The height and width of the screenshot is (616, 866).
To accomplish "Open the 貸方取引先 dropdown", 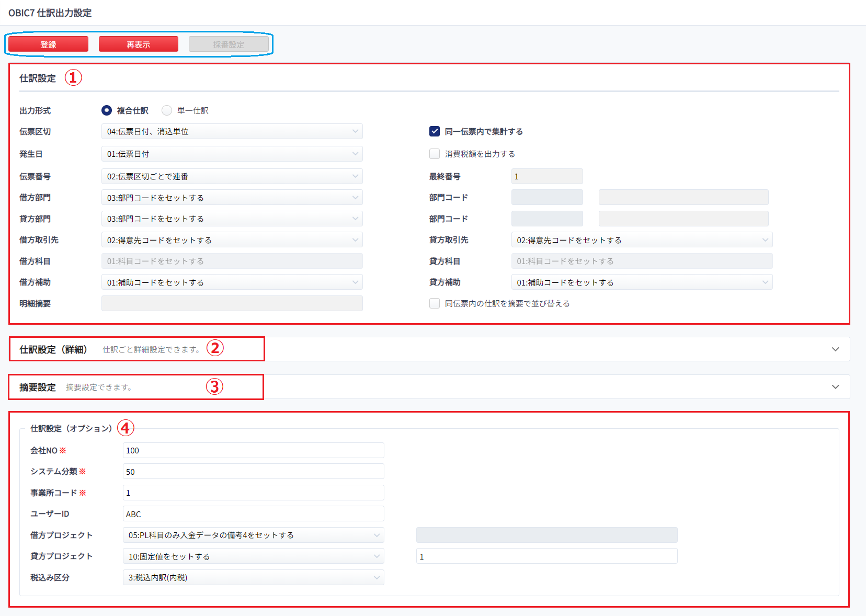I will [x=641, y=239].
